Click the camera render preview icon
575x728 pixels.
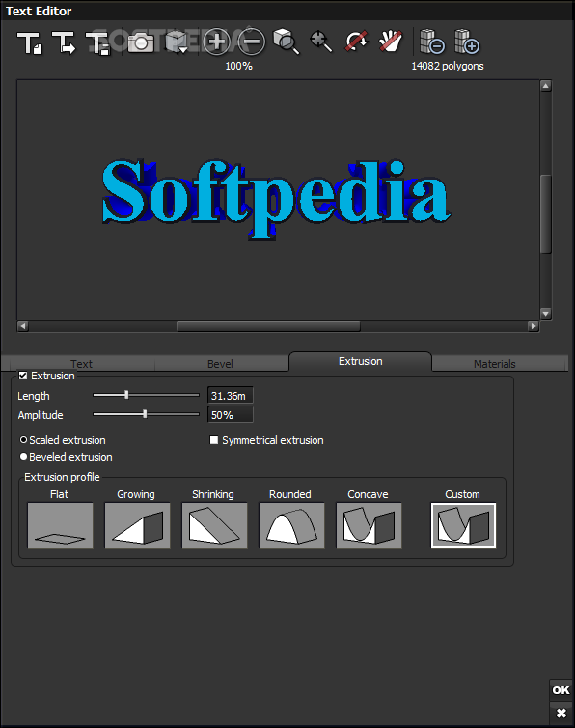[141, 43]
